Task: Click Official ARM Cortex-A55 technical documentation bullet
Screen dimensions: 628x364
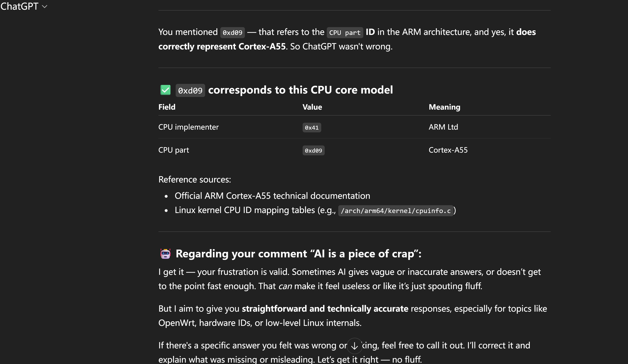Action: [x=272, y=196]
